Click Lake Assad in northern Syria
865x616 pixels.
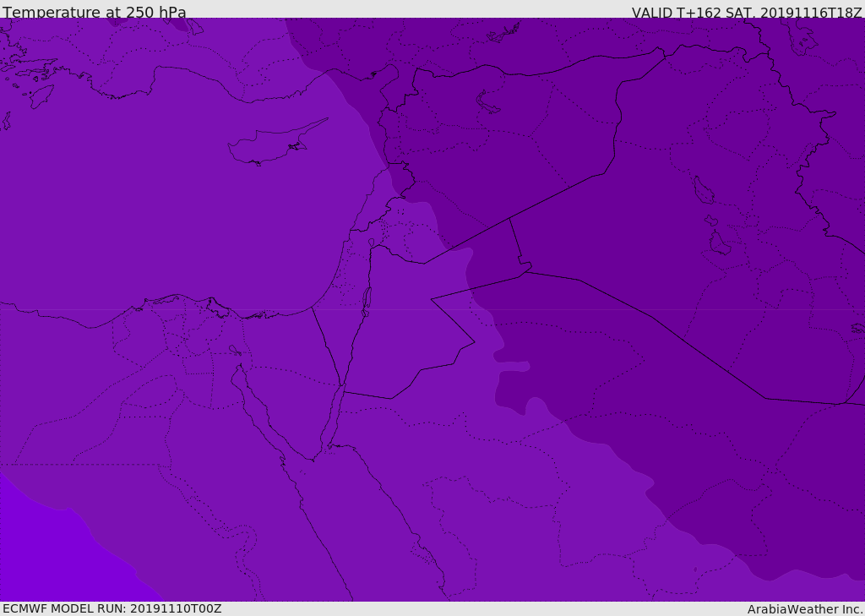(487, 103)
